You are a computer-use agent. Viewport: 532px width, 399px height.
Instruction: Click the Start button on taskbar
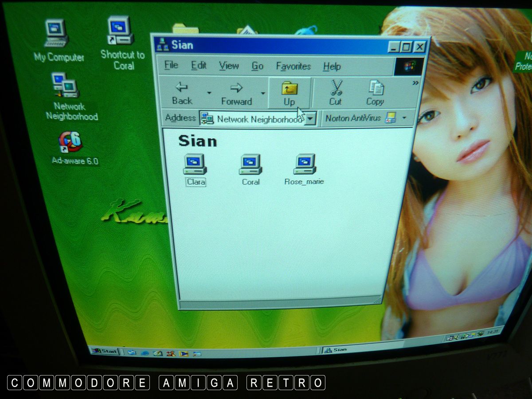coord(105,351)
